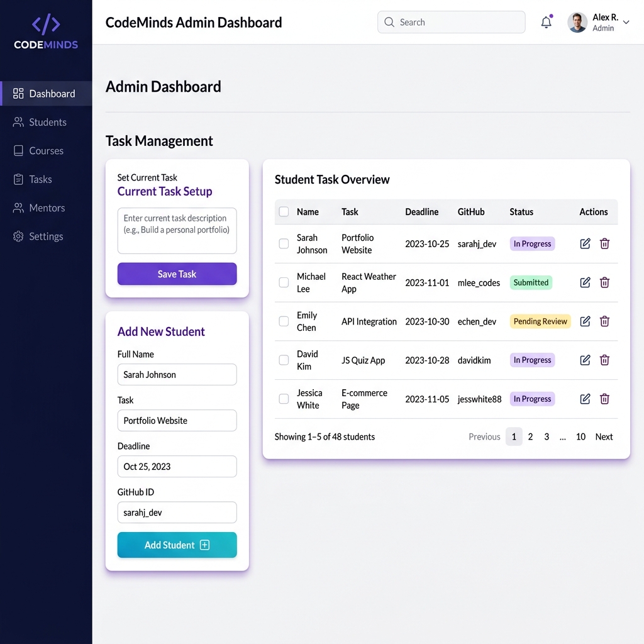Delete Michael Lee's task entry
The width and height of the screenshot is (644, 644).
[604, 282]
